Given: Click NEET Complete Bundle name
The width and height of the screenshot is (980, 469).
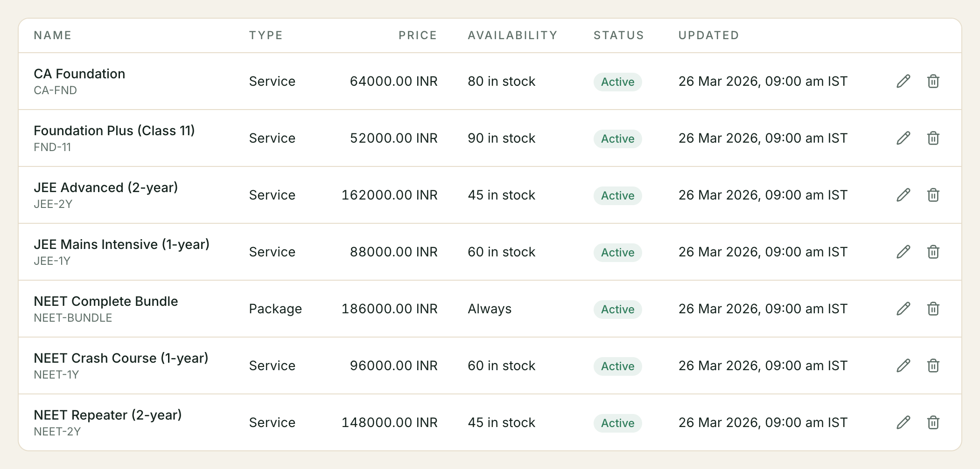Looking at the screenshot, I should click(x=106, y=301).
